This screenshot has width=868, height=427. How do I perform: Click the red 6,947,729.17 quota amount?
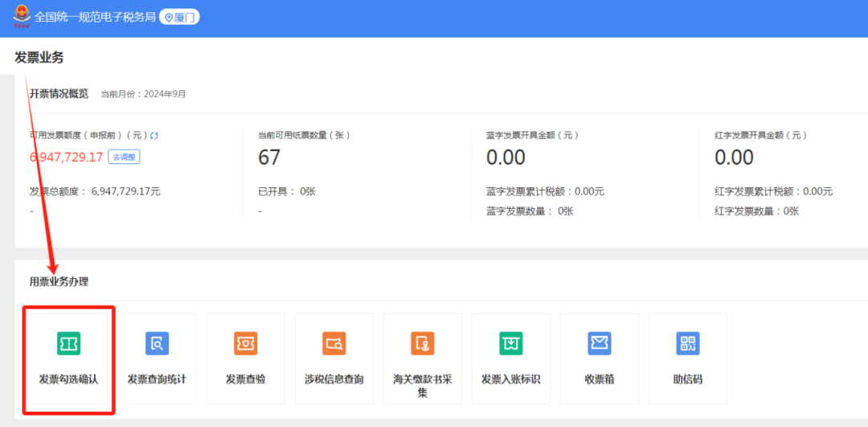67,158
